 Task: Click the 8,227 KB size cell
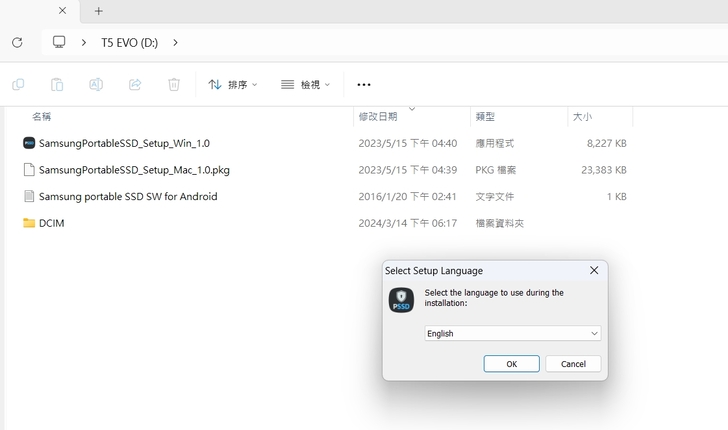click(607, 143)
